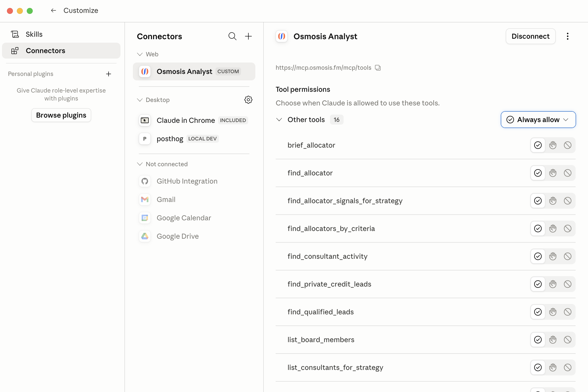Always allow list_consultants_for_strategy
This screenshot has width=588, height=392.
pos(538,367)
